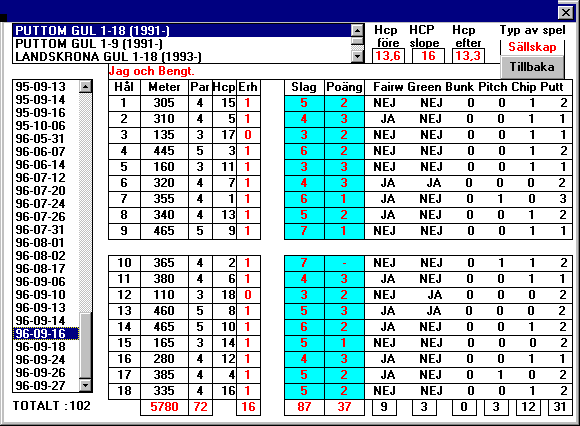Select PUTTOM GUL 1-9 (1991-) course
580x426 pixels.
coord(181,44)
